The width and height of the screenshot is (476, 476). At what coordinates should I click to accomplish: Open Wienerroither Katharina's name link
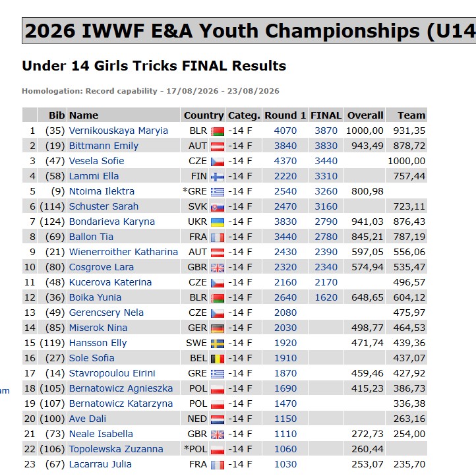pyautogui.click(x=123, y=252)
